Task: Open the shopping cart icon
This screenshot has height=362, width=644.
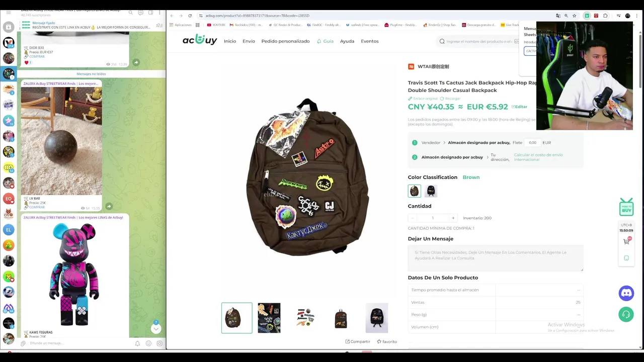Action: tap(626, 241)
